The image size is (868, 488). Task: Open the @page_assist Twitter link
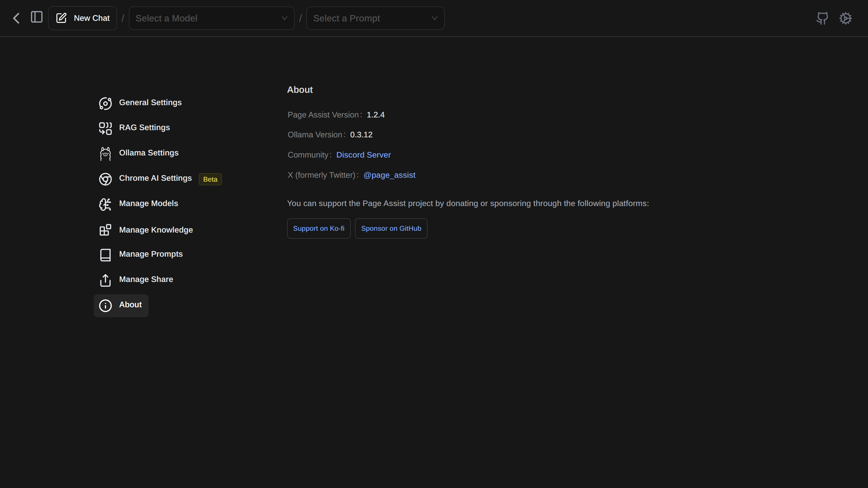(x=389, y=175)
